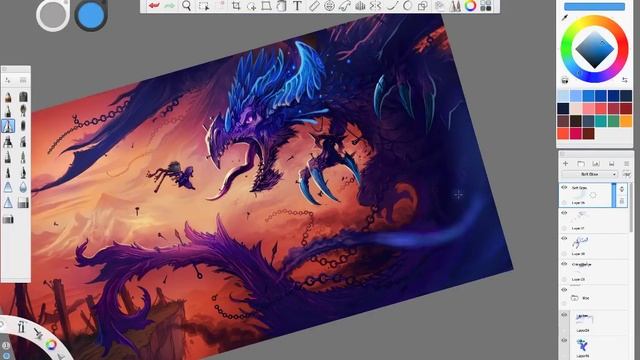Screen dimensions: 640x360
Task: Click the red Undo arrow
Action: tap(154, 6)
